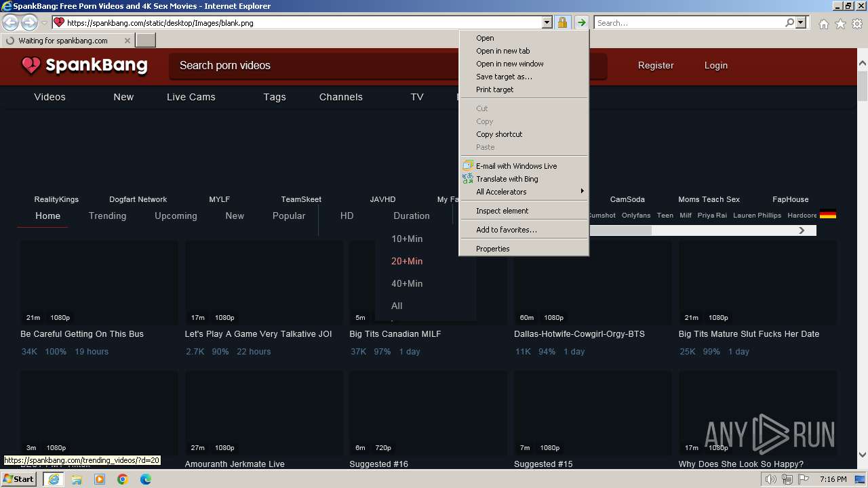Open Windows Media Player from taskbar
868x488 pixels.
click(x=100, y=479)
